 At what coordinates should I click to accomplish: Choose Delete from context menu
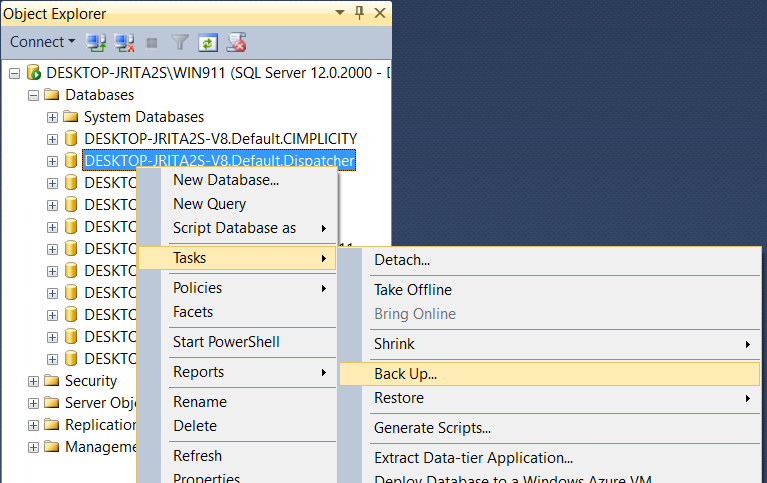[237, 426]
